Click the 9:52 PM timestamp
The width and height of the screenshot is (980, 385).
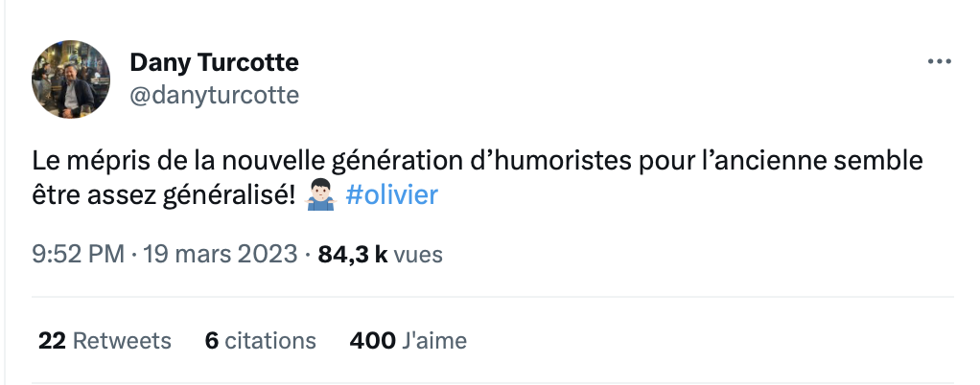[x=79, y=255]
